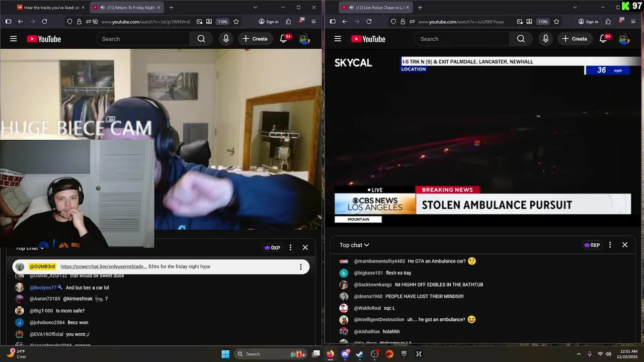This screenshot has width=644, height=362.
Task: Click the search magnifier in left YouTube window
Action: point(201,39)
